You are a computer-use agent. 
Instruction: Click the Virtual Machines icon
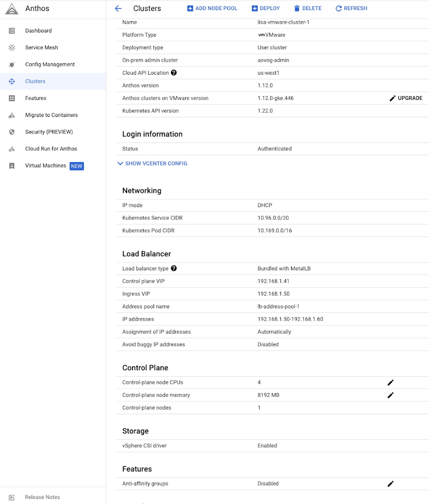[12, 166]
